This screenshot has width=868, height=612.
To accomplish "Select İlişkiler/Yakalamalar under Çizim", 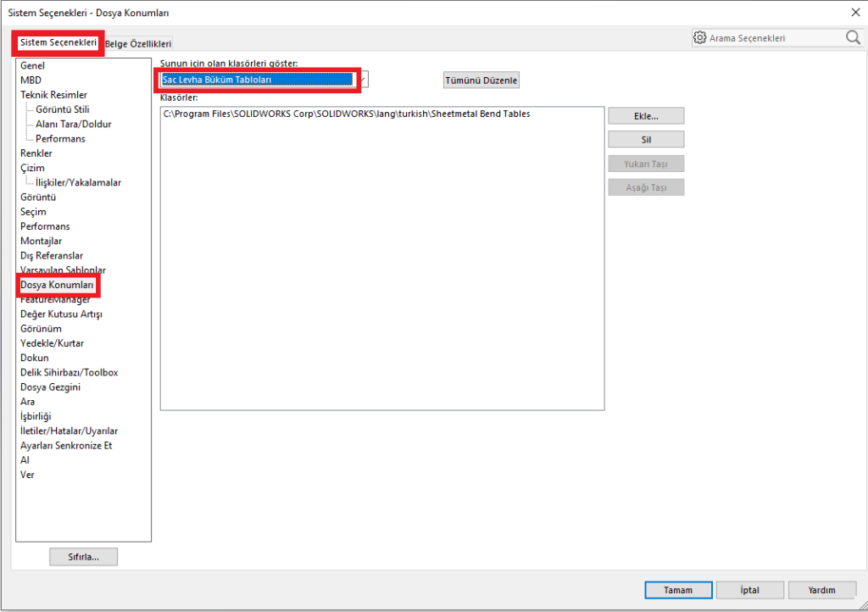I will (x=78, y=182).
